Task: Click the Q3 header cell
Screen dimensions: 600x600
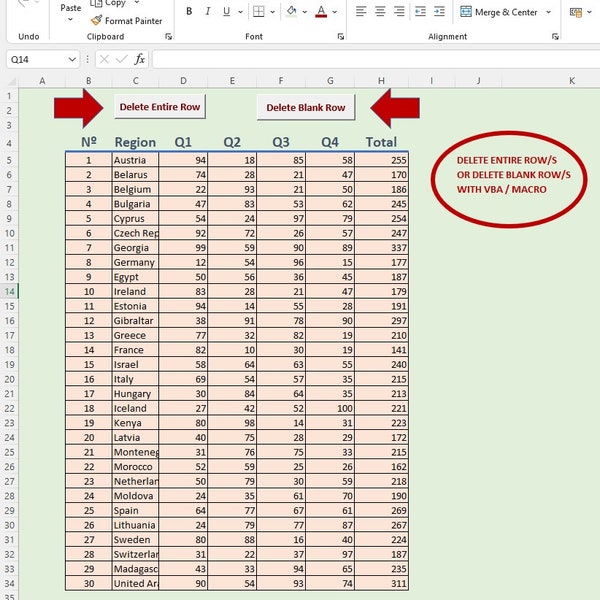Action: pos(281,142)
